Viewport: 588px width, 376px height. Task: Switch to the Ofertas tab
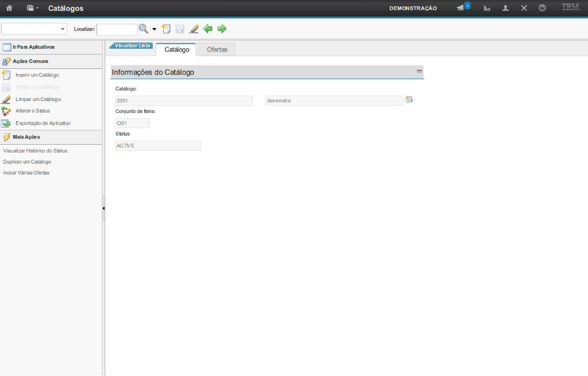point(217,50)
